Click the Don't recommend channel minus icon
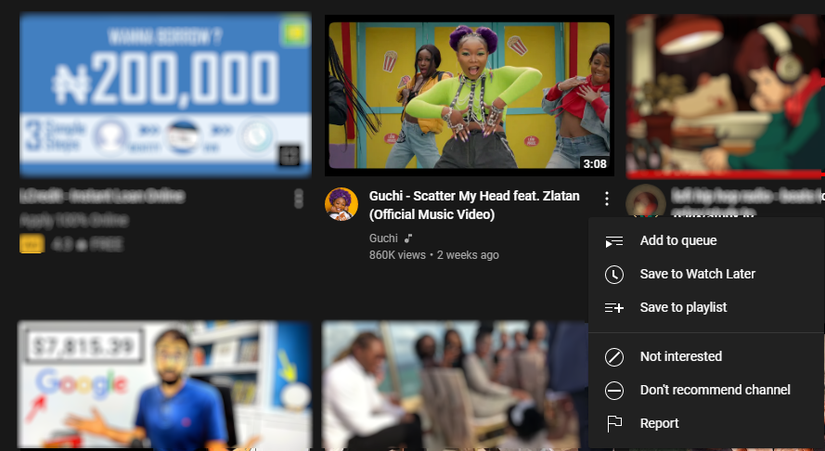 coord(614,390)
